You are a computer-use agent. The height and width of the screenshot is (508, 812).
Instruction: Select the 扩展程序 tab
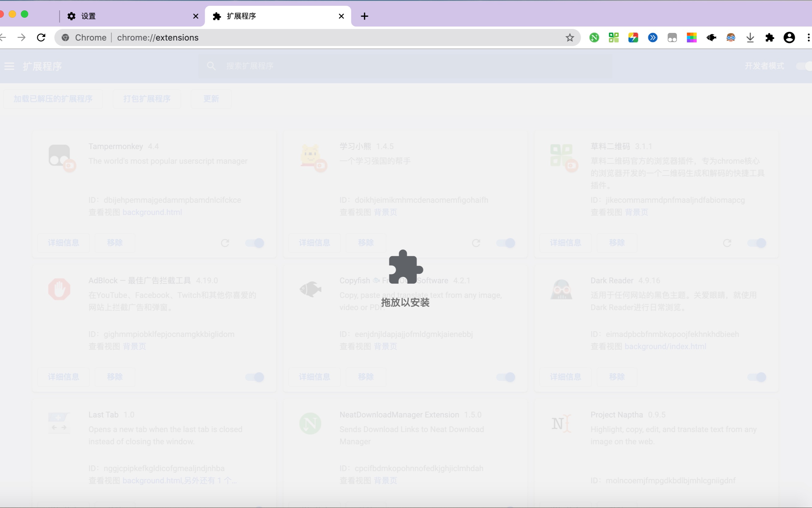[x=278, y=16]
